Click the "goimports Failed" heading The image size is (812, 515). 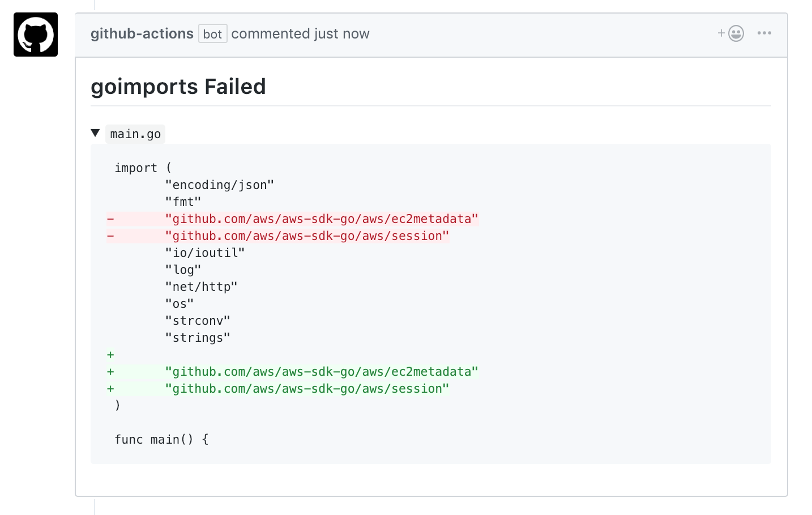click(178, 87)
